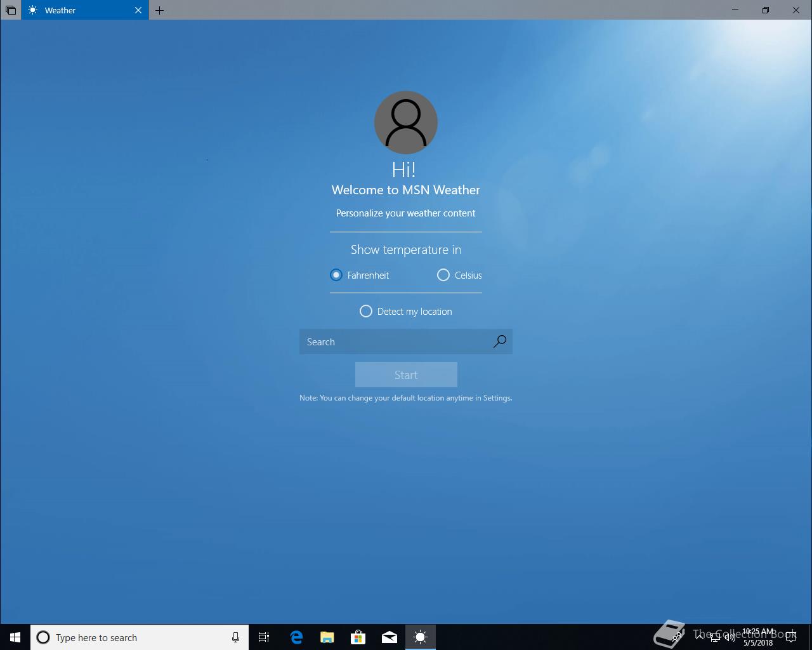Click 'Personalize your weather content' text
The image size is (812, 650).
tap(405, 213)
